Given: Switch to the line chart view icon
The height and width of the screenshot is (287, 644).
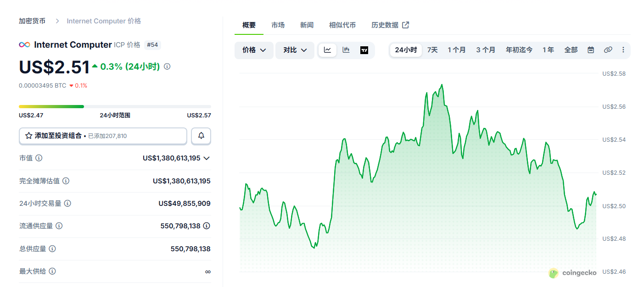Looking at the screenshot, I should point(327,50).
